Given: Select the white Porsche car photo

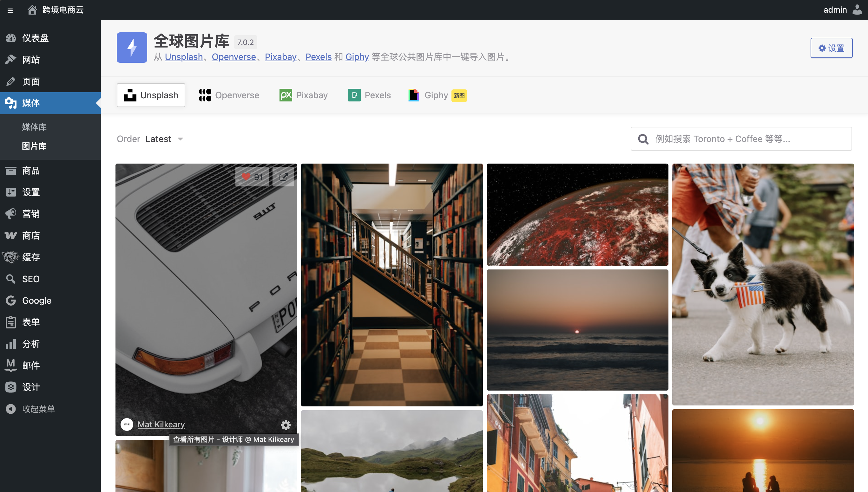Looking at the screenshot, I should tap(206, 300).
